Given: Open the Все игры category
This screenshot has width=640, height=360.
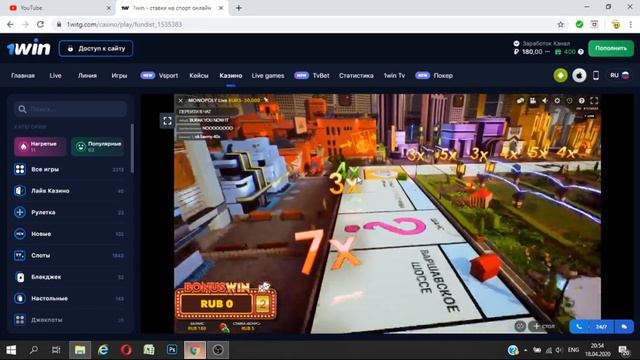Looking at the screenshot, I should coord(69,169).
